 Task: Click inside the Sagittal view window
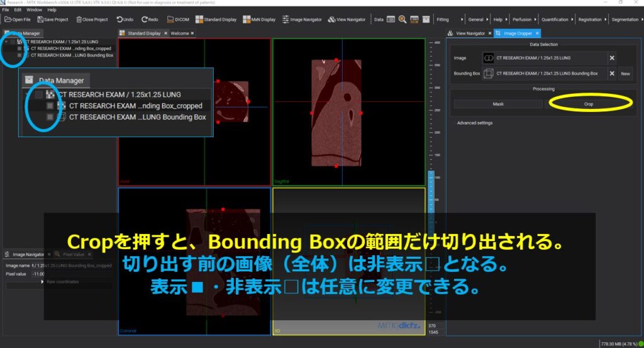(x=348, y=112)
